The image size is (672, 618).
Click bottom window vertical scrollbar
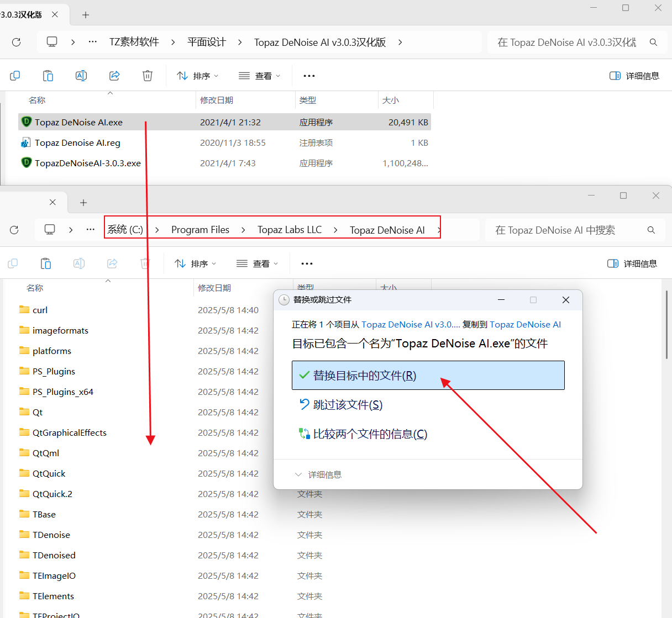coord(666,325)
